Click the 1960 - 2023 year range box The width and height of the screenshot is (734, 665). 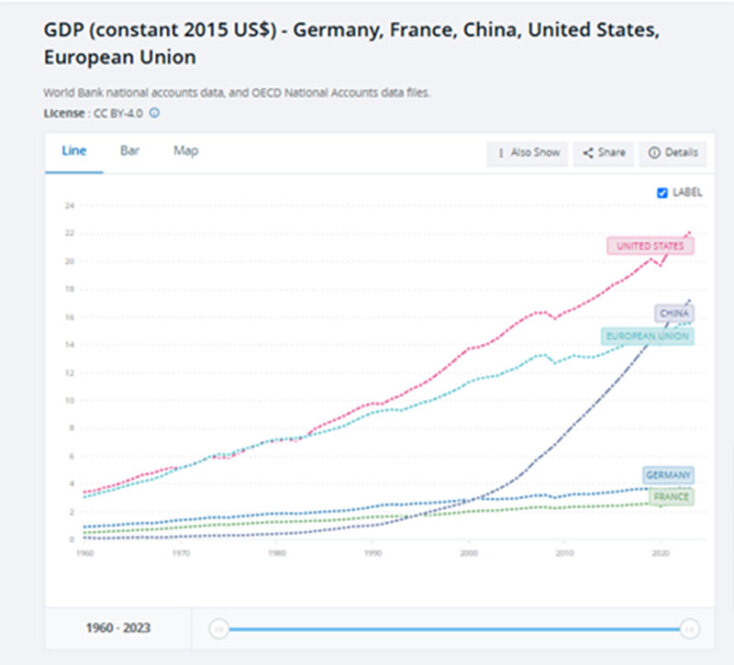(x=116, y=628)
